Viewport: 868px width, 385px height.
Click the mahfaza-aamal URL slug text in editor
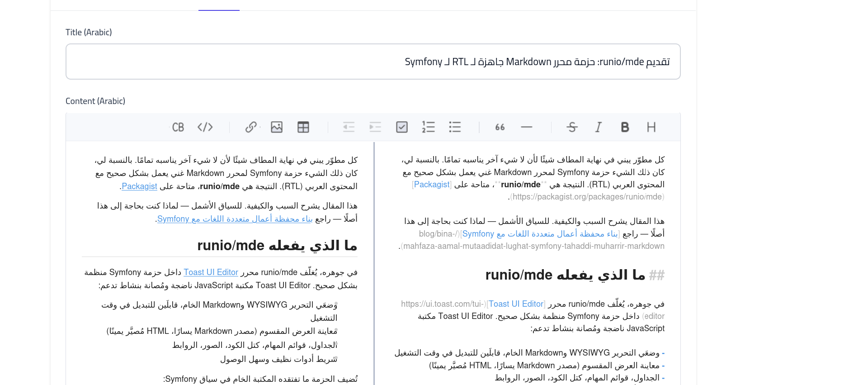pyautogui.click(x=533, y=246)
